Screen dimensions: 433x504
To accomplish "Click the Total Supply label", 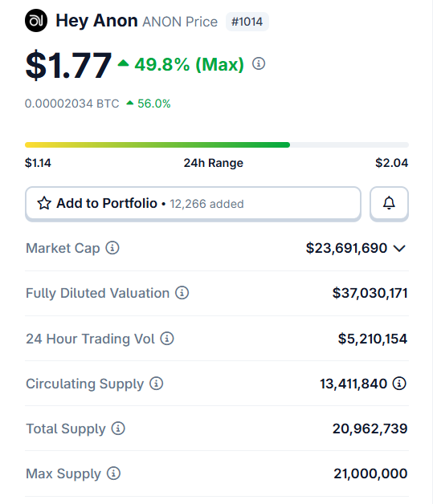I will click(x=66, y=429).
